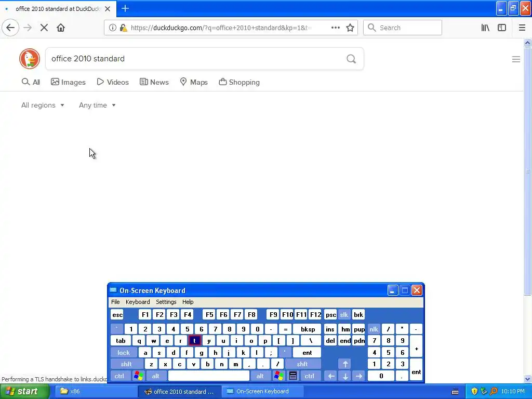Open Firefox Library icon
Image resolution: width=532 pixels, height=399 pixels.
[485, 28]
